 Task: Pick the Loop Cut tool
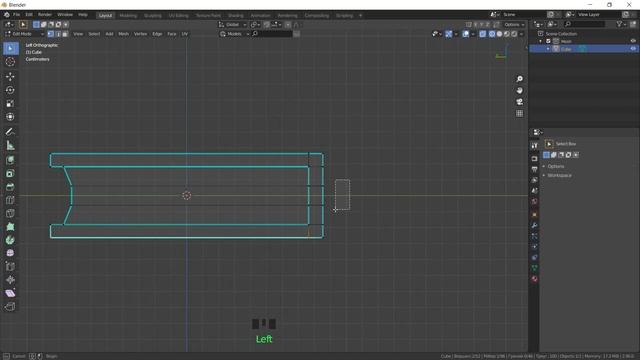pos(11,200)
